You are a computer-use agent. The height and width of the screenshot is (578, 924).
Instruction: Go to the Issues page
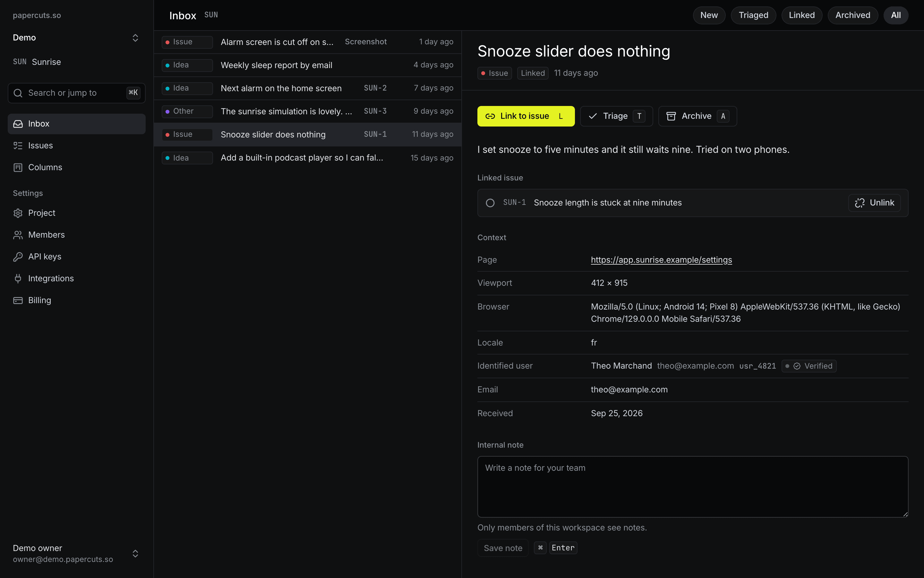(76, 146)
